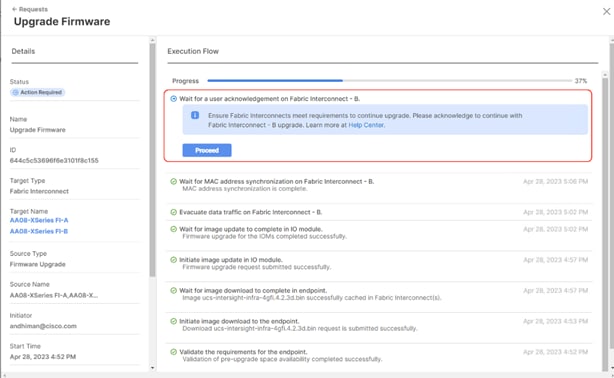Click green check for Evacuate data traffic
The width and height of the screenshot is (614, 378).
coord(173,212)
